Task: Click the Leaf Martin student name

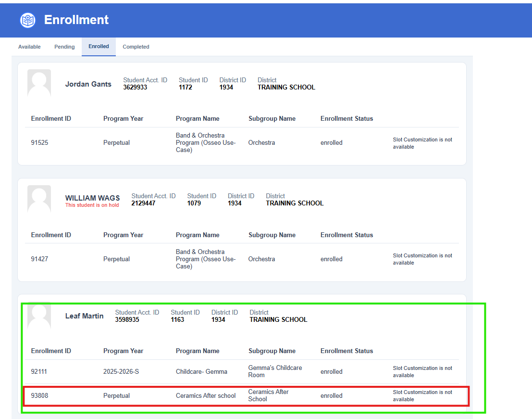Action: coord(84,316)
